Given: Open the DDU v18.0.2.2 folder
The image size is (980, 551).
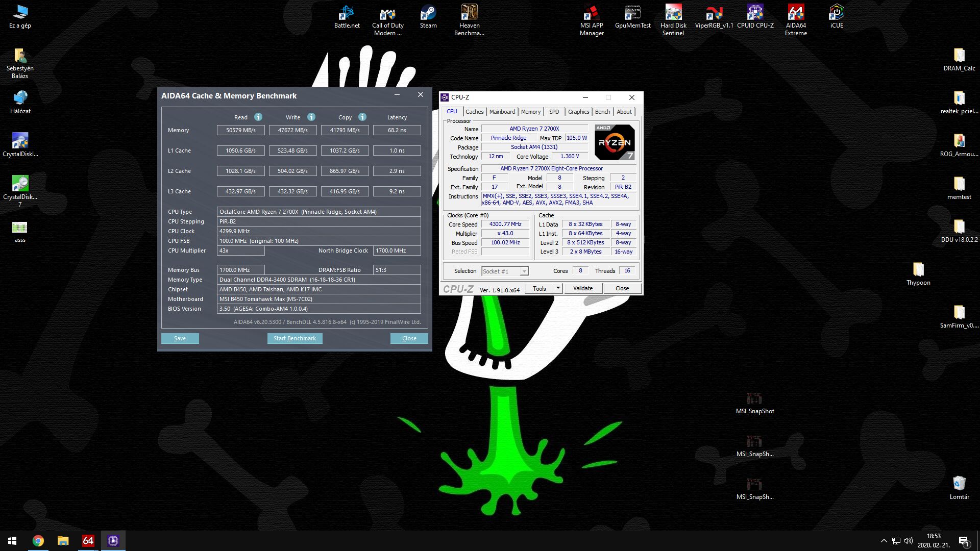Looking at the screenshot, I should 959,231.
